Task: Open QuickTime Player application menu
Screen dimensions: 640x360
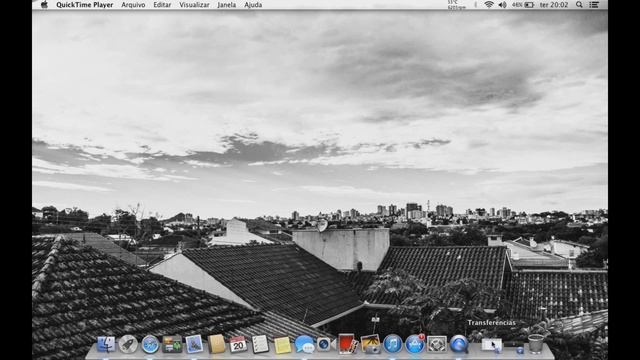Action: click(x=84, y=5)
